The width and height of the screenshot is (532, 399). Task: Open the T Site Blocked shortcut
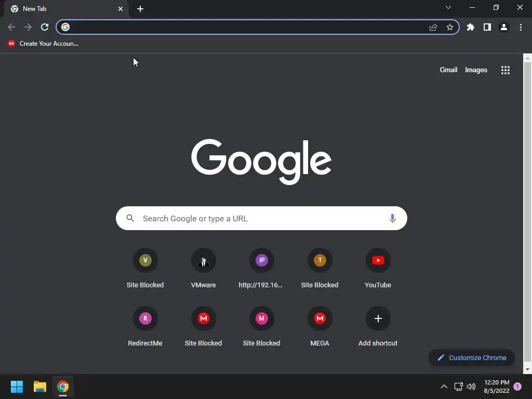pos(320,268)
